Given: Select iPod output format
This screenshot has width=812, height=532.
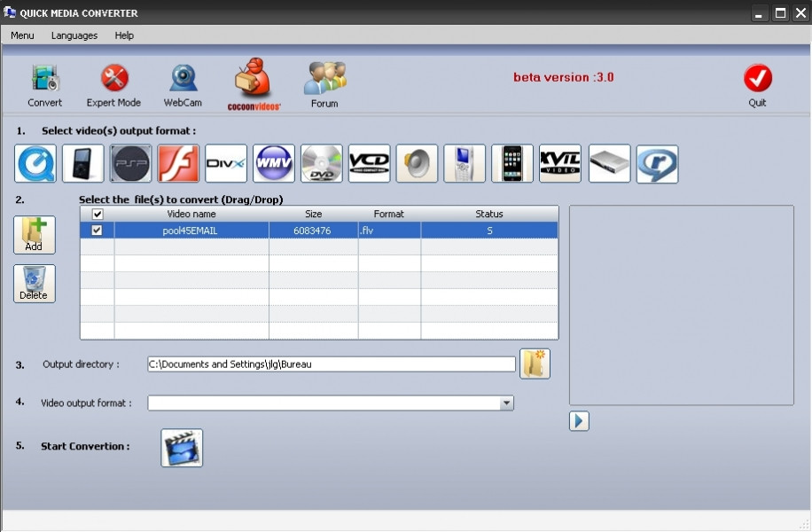Looking at the screenshot, I should (x=82, y=164).
